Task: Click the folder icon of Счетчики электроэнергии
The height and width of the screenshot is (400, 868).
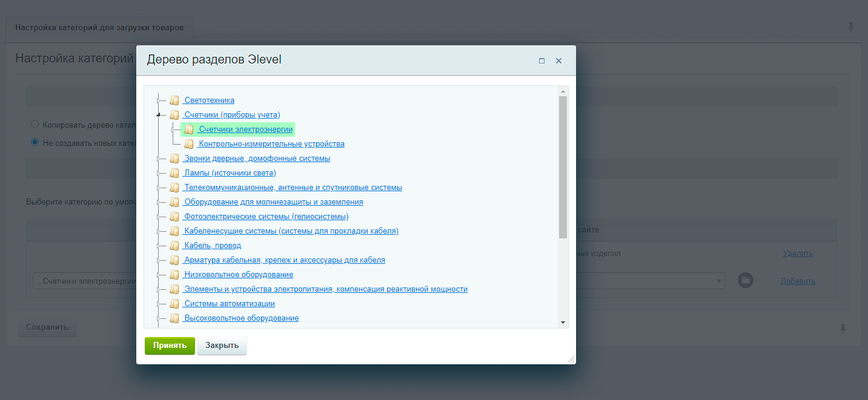Action: pos(189,130)
